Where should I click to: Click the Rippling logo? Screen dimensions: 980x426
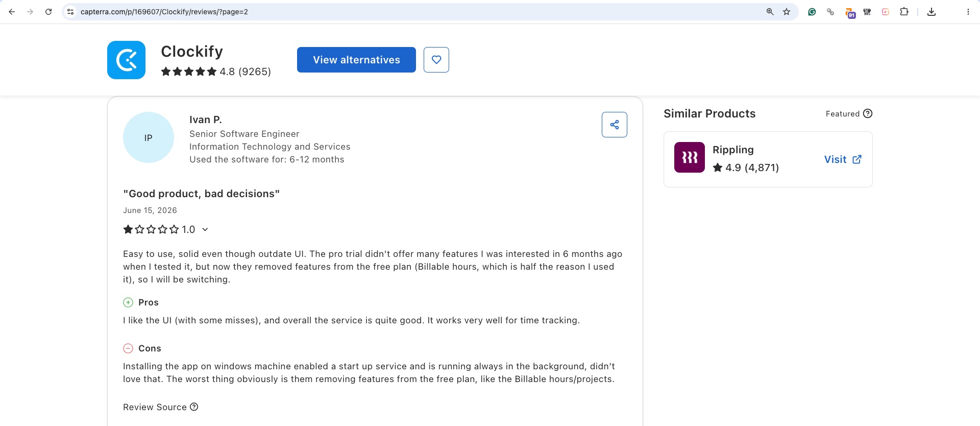coord(690,157)
